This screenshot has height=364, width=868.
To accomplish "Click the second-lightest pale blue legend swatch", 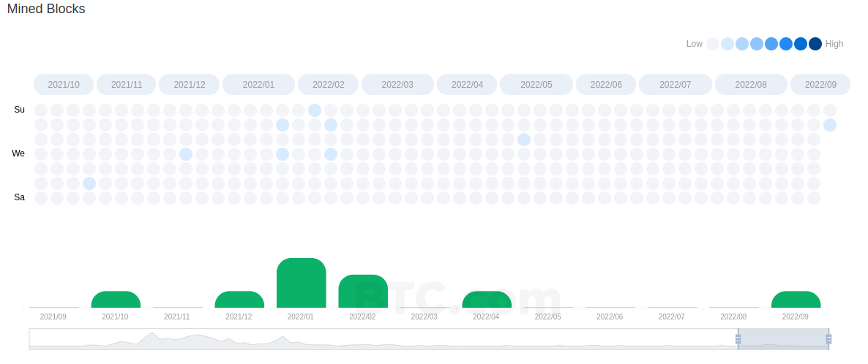I will (x=727, y=44).
